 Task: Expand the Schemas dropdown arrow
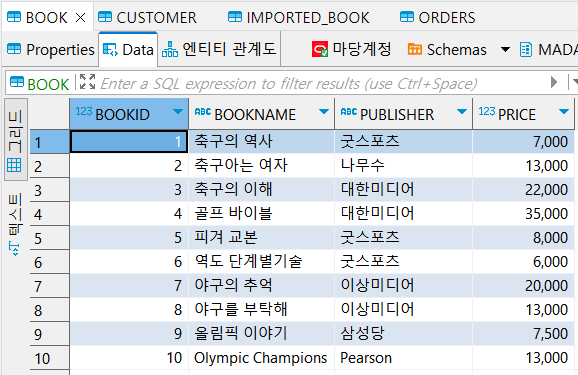(505, 49)
